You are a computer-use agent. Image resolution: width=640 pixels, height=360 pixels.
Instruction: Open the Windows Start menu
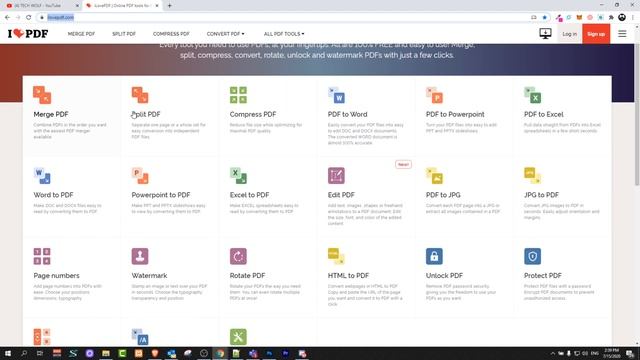[7, 353]
